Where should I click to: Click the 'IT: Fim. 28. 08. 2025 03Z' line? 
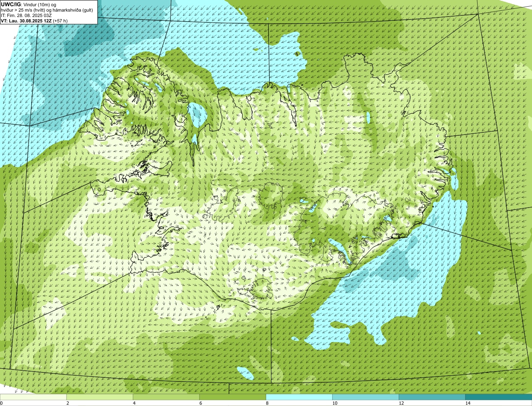click(x=26, y=15)
